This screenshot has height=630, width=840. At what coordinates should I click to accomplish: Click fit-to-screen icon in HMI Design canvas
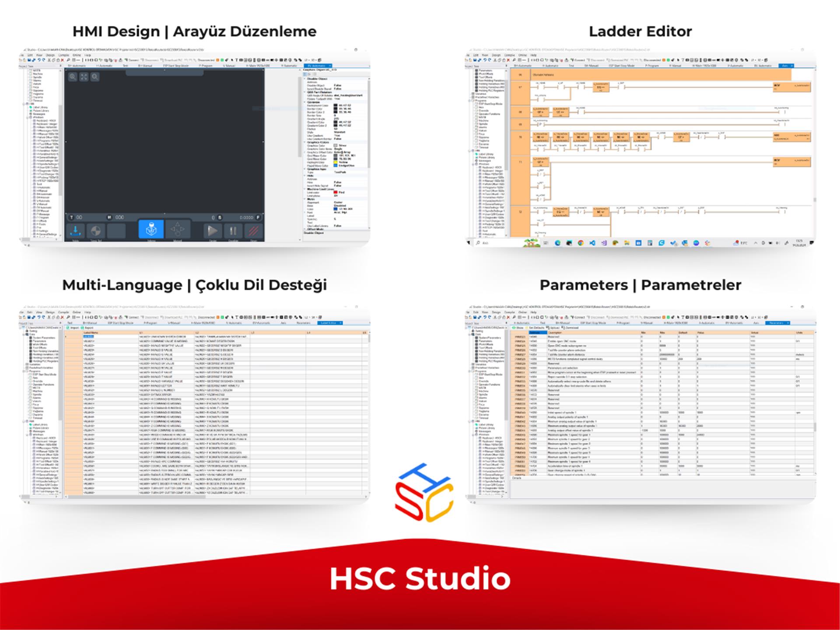click(x=84, y=77)
